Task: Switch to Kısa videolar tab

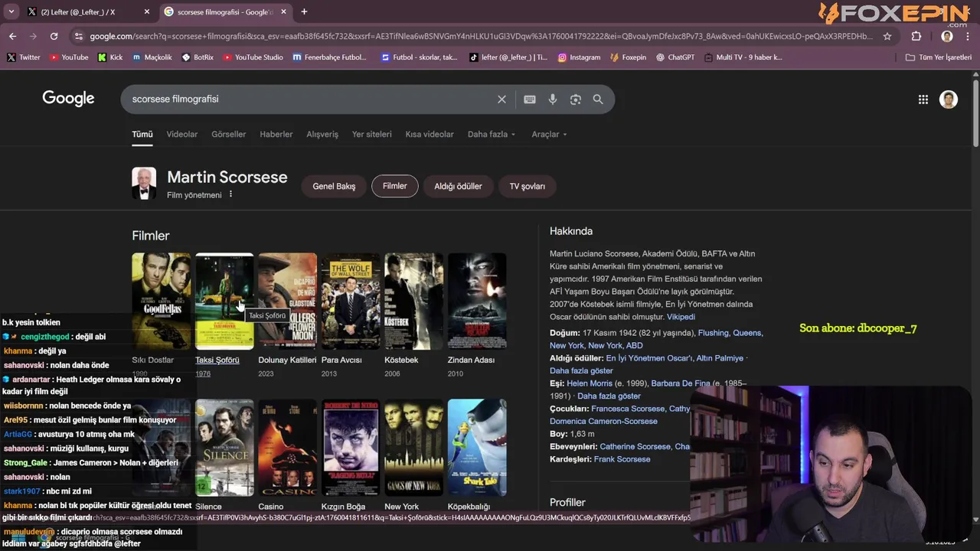Action: click(430, 134)
